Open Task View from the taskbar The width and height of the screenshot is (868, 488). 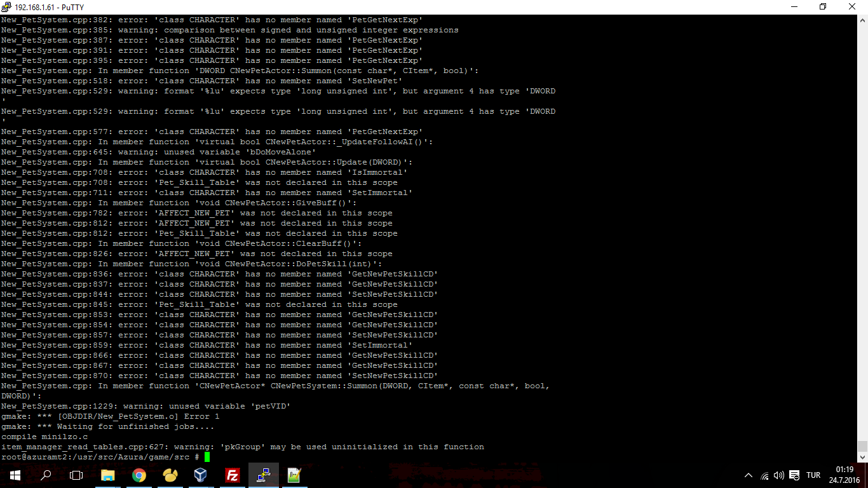click(x=76, y=475)
